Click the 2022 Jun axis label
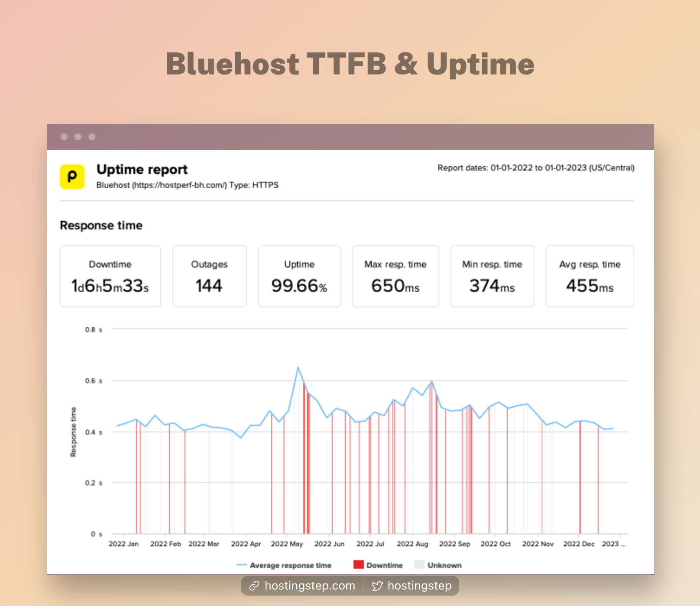This screenshot has height=606, width=700. pos(329,544)
